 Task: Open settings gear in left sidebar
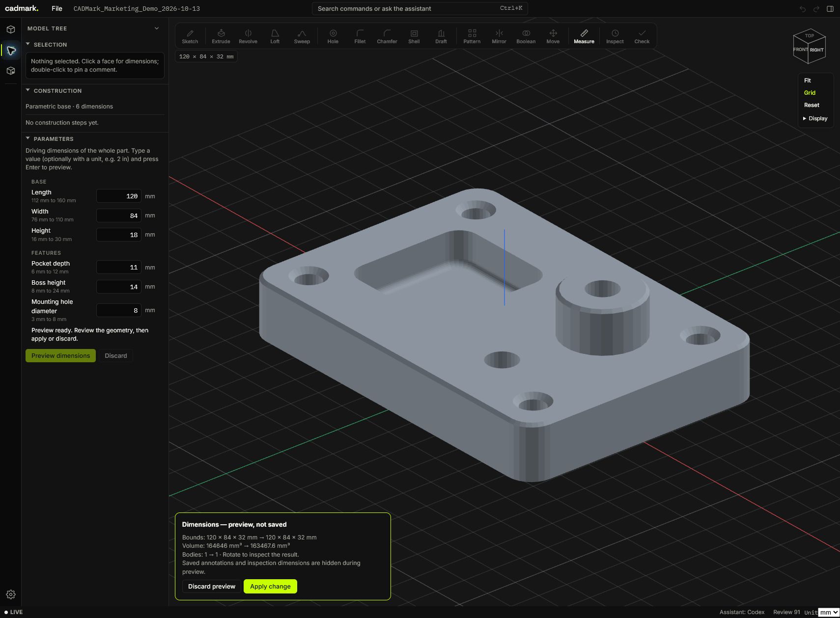11,594
